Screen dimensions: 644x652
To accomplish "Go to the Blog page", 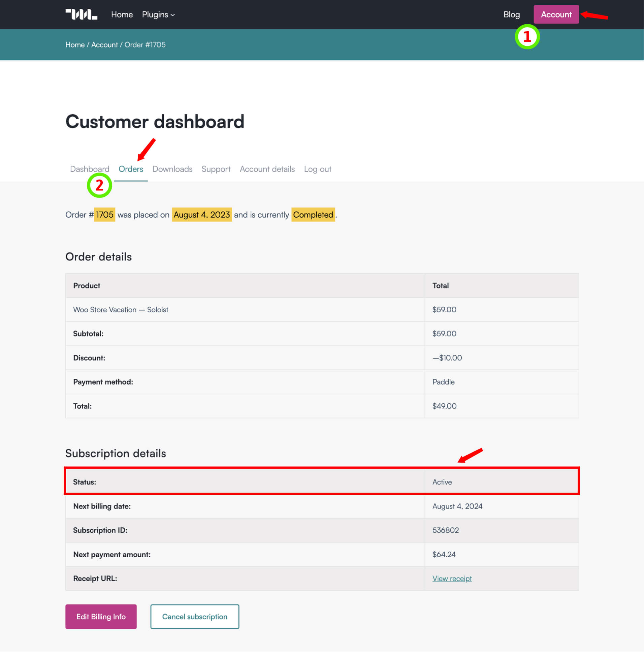I will coord(511,14).
